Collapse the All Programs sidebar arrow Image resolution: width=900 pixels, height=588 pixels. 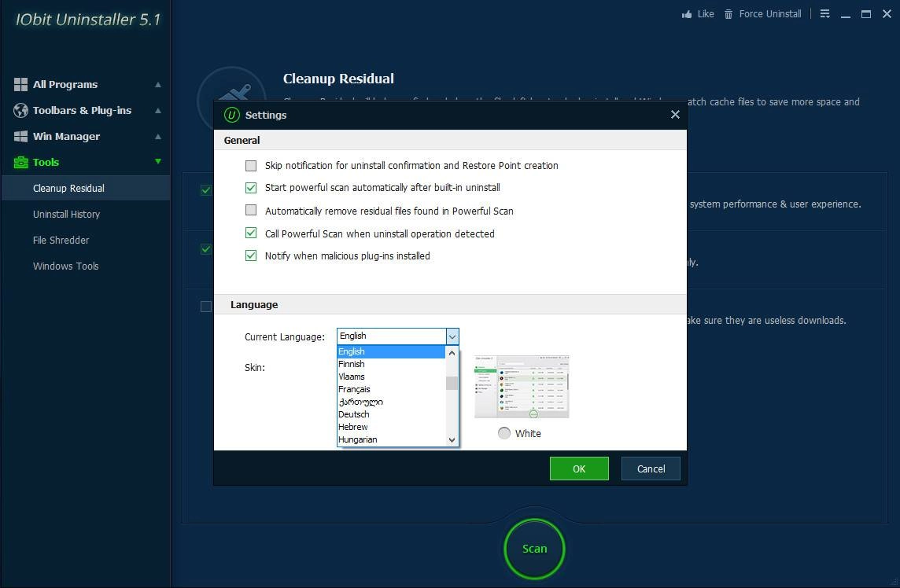tap(158, 84)
